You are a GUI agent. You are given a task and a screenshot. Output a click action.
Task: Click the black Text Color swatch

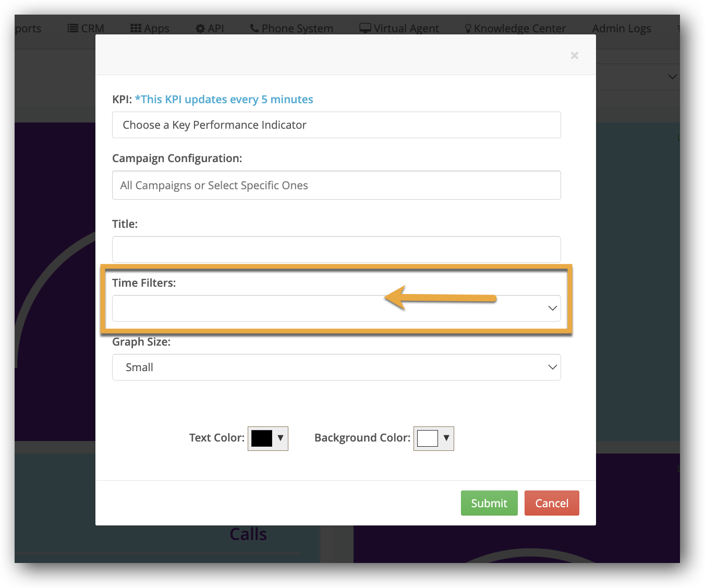coord(262,438)
